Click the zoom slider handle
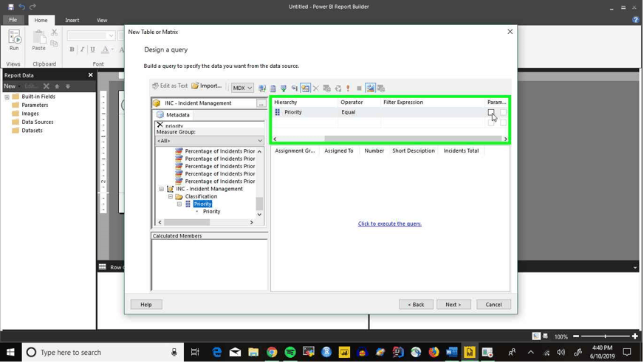 605,336
